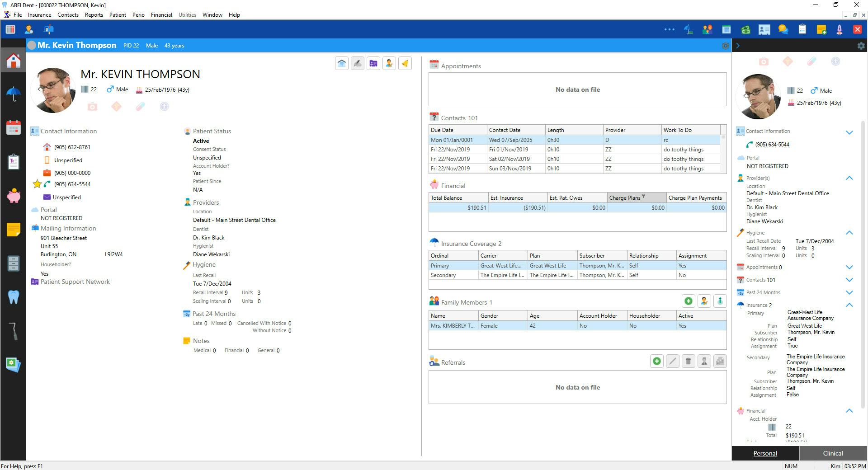Switch to the Clinical tab
The image size is (868, 470).
coord(832,453)
